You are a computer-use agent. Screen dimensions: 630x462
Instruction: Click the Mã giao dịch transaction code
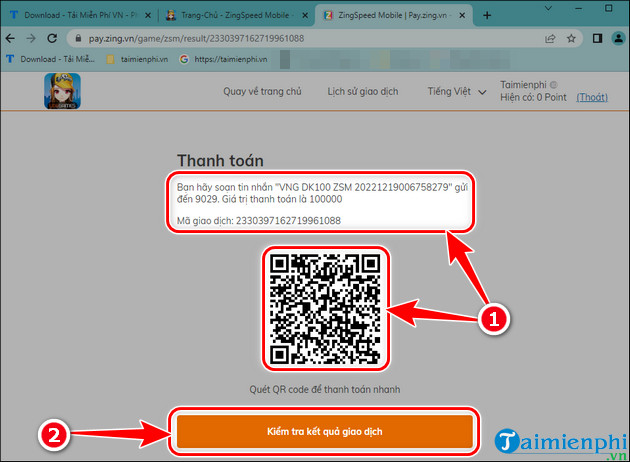259,221
